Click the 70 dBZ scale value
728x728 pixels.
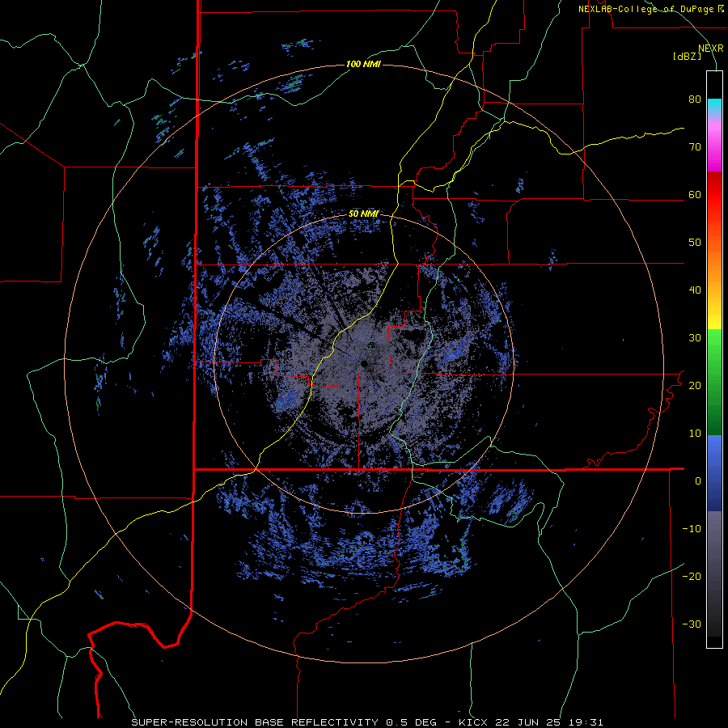695,146
